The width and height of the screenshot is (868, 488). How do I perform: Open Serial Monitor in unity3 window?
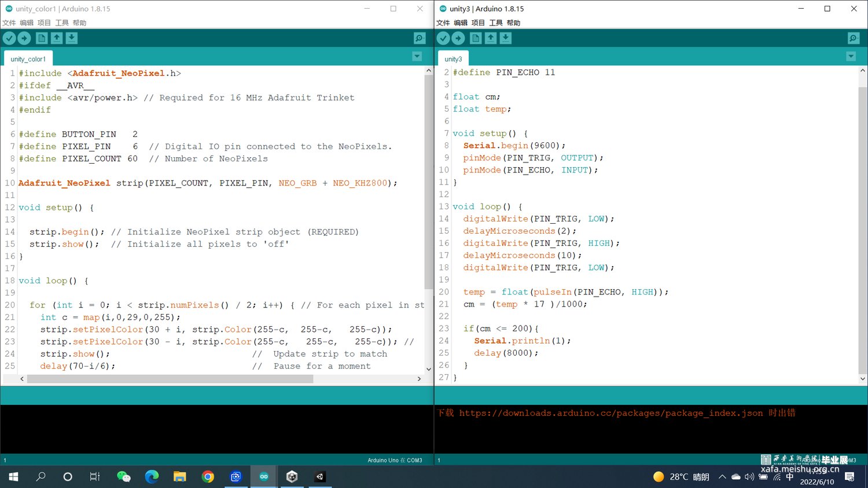click(854, 38)
